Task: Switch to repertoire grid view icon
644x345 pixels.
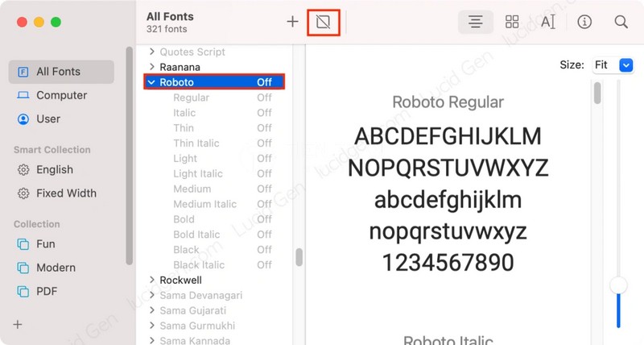Action: tap(512, 22)
